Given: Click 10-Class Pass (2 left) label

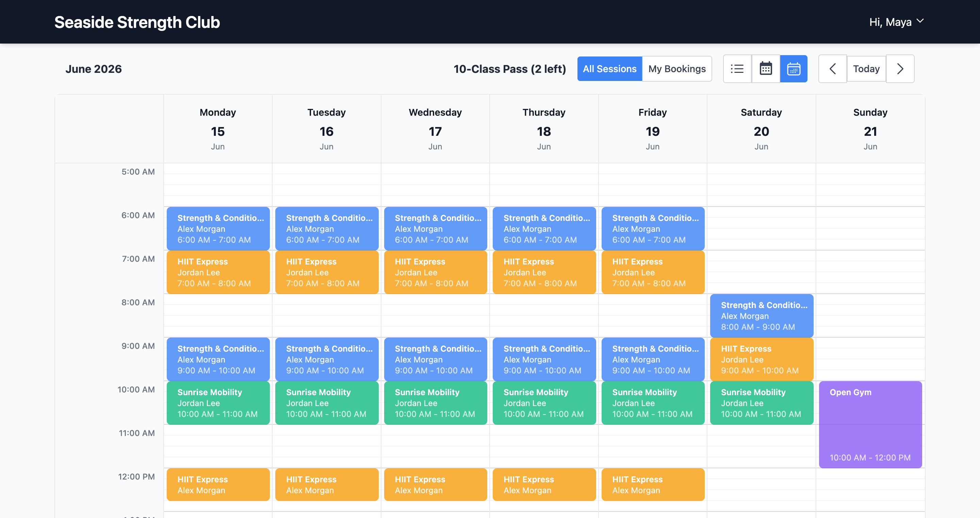Looking at the screenshot, I should tap(509, 69).
